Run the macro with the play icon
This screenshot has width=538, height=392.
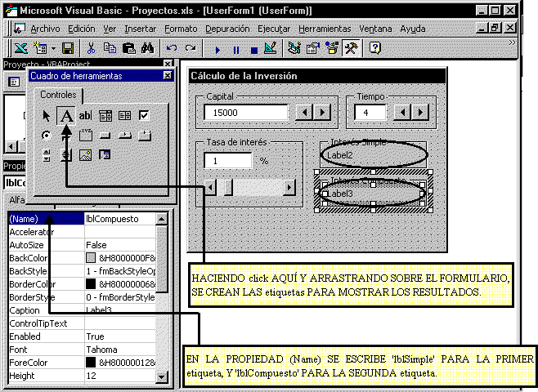coord(217,50)
